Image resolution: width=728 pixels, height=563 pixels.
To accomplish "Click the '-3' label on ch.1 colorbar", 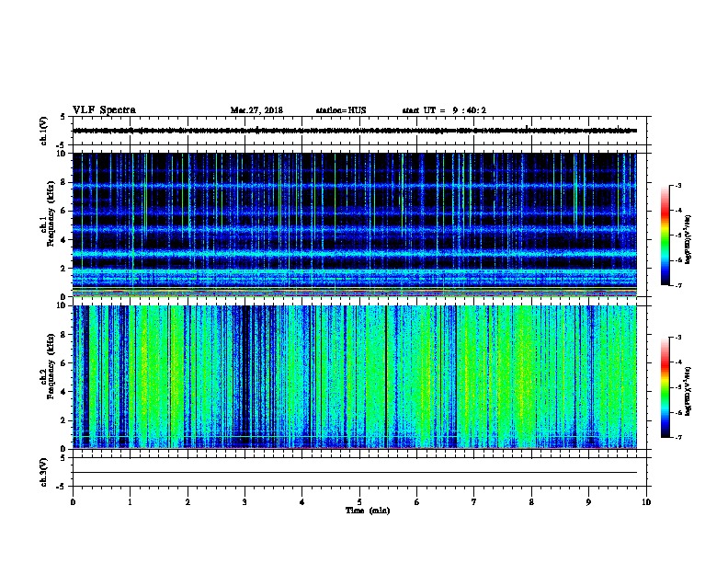I will (677, 185).
